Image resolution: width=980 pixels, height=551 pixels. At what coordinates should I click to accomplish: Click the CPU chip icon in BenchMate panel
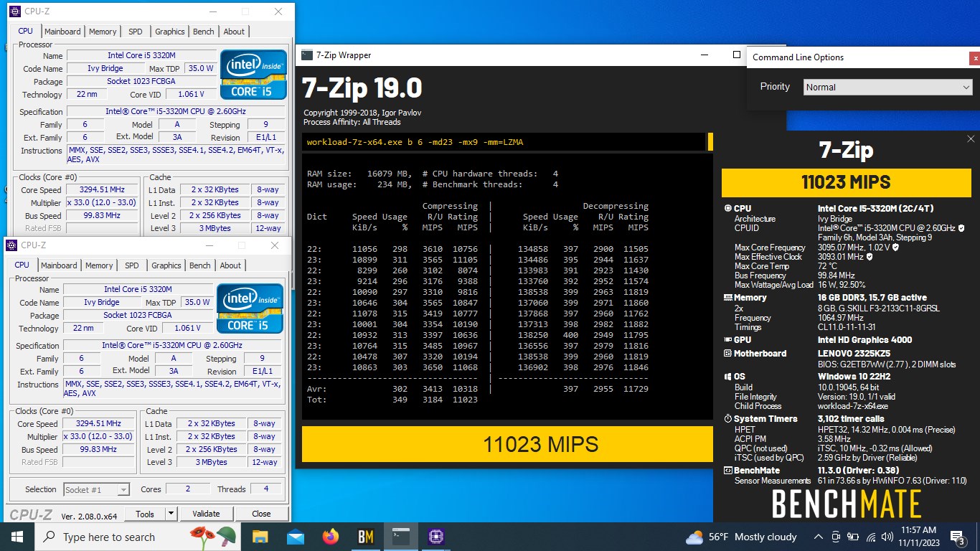click(x=727, y=209)
